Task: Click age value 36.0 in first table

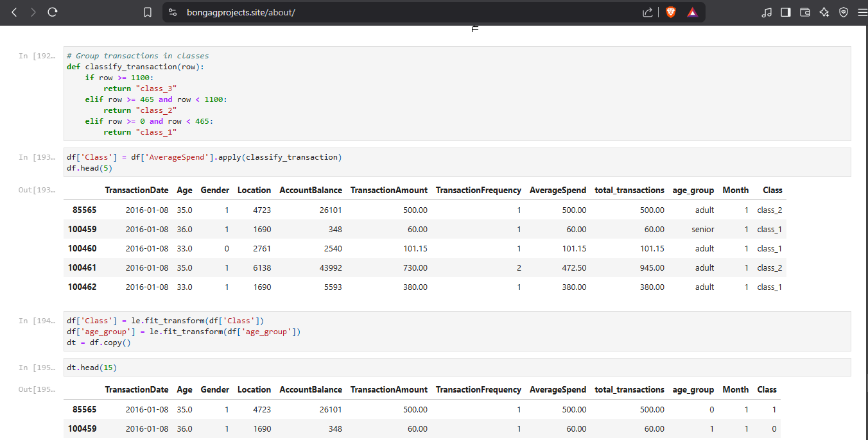Action: click(x=184, y=229)
